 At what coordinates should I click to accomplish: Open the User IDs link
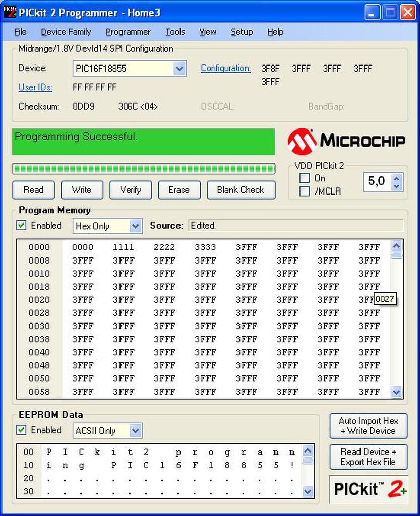click(35, 87)
